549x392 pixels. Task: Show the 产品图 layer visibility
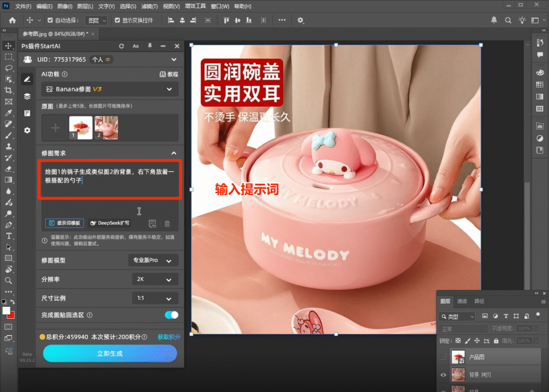pyautogui.click(x=443, y=357)
